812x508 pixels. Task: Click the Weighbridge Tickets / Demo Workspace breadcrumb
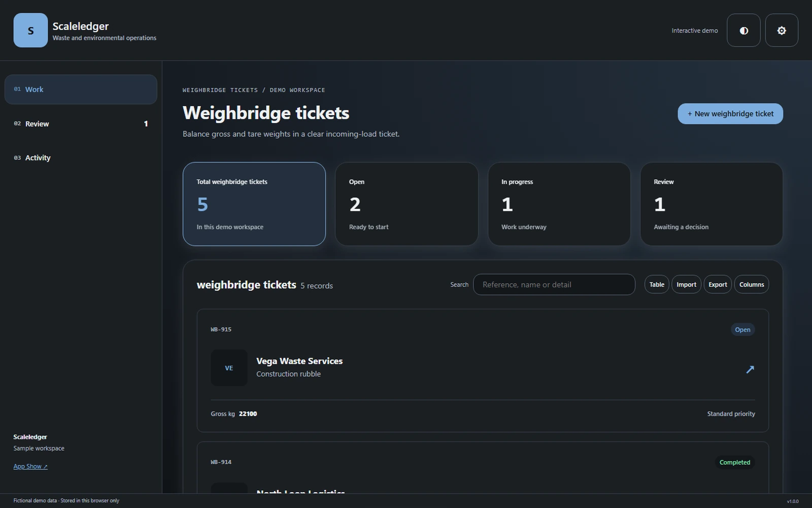254,90
